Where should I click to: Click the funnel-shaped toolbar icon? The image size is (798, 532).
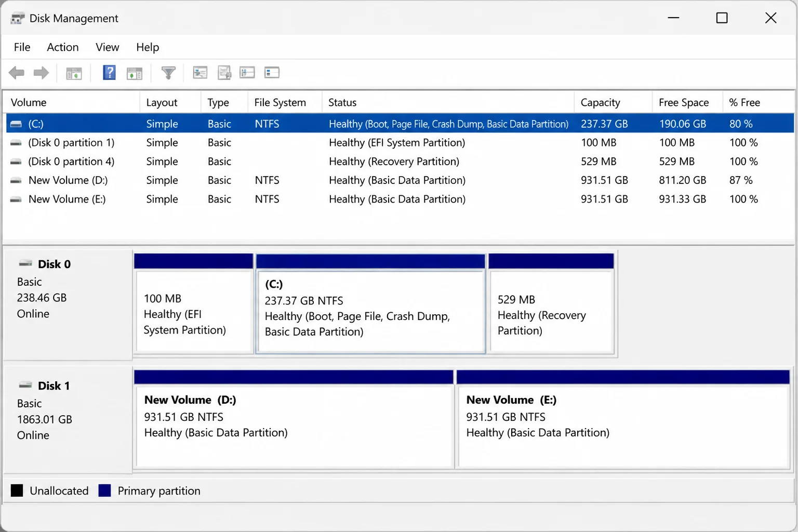coord(168,73)
